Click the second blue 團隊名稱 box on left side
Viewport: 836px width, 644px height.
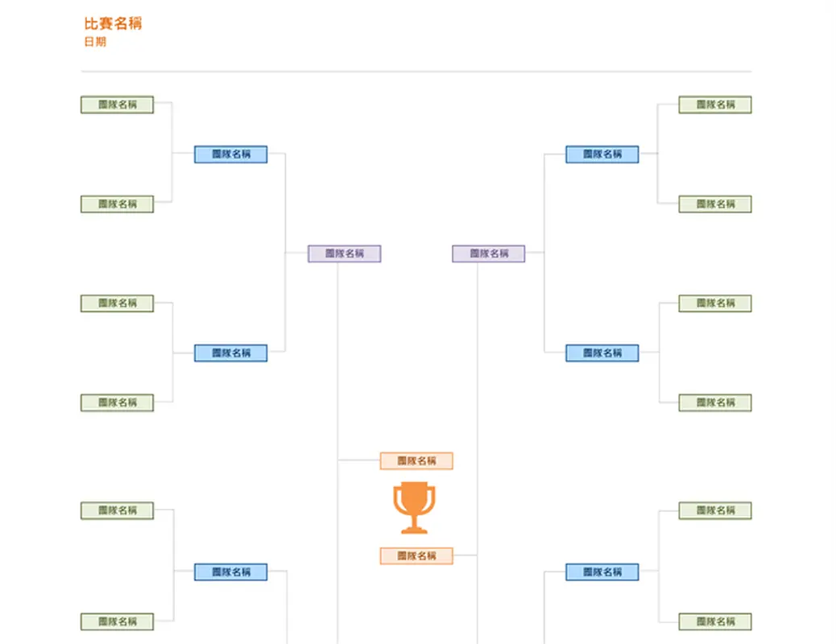pyautogui.click(x=230, y=353)
